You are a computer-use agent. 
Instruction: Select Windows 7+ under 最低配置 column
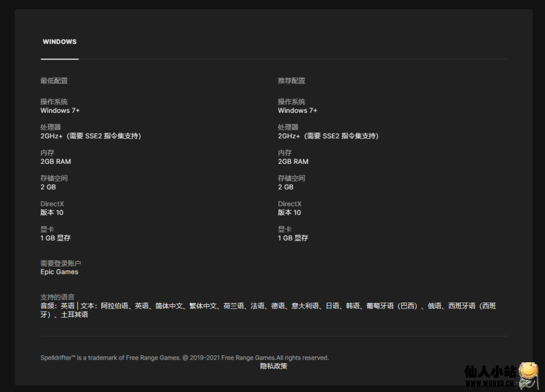pos(60,111)
